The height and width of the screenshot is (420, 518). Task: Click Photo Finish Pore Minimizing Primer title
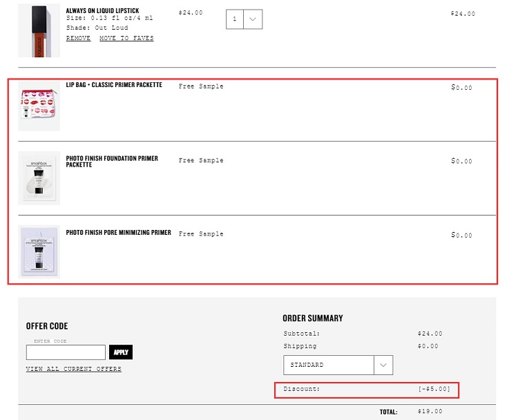pyautogui.click(x=119, y=232)
